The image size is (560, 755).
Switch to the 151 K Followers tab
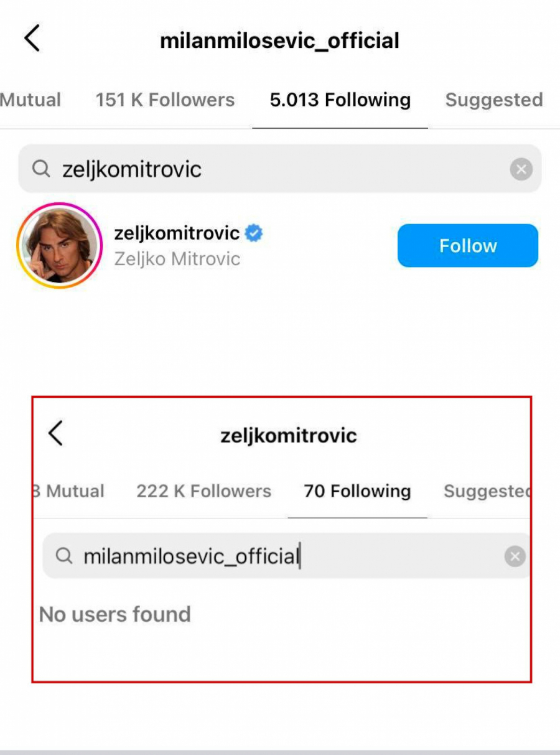coord(166,100)
